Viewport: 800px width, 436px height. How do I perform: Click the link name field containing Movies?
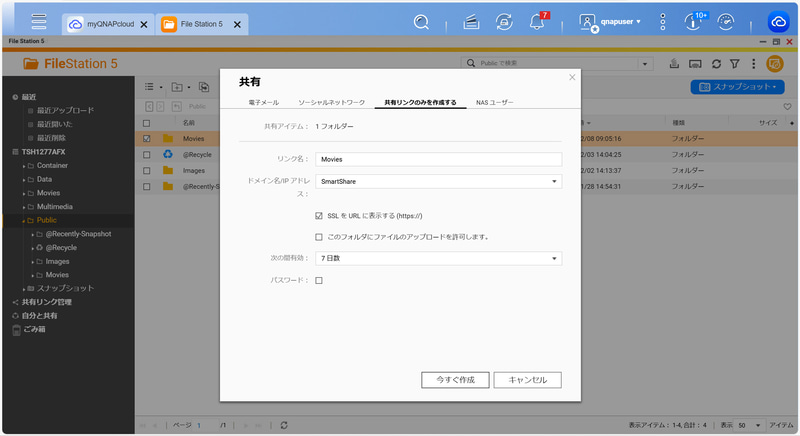(438, 160)
